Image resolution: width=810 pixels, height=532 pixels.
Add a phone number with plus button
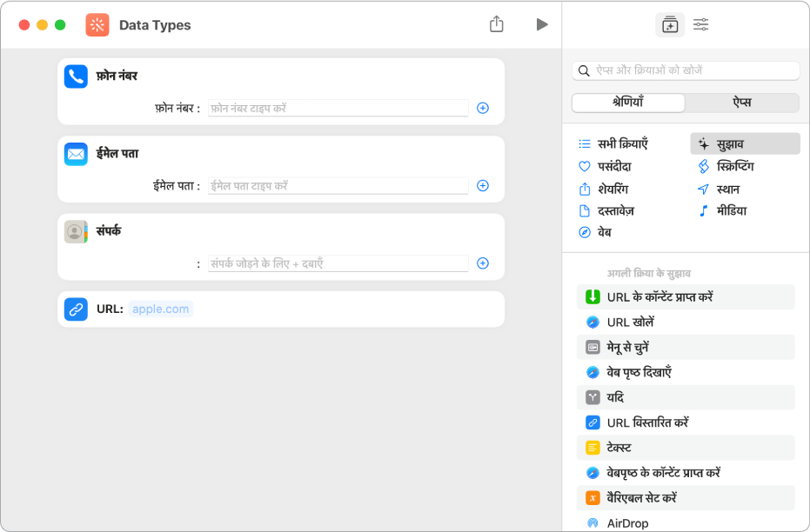[x=483, y=108]
